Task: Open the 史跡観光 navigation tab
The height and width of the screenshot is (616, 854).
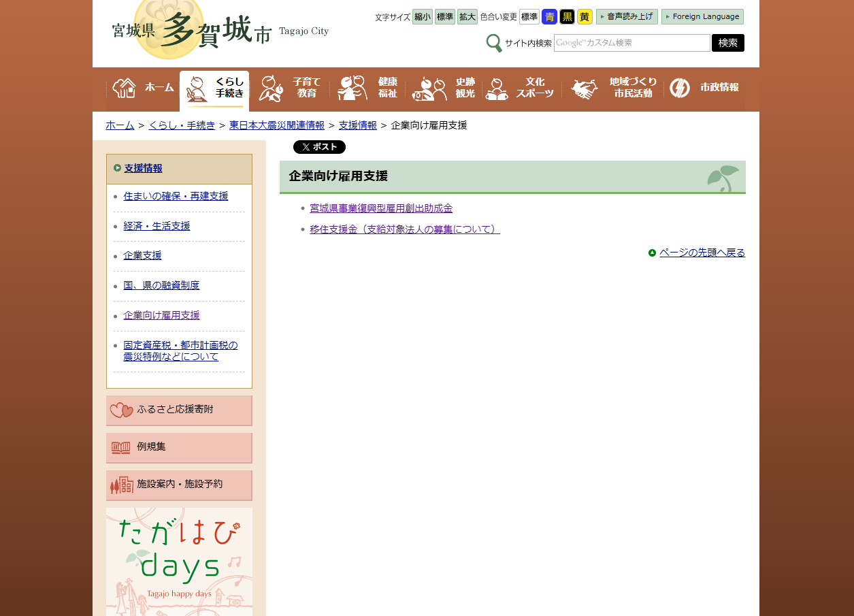Action: coord(444,88)
